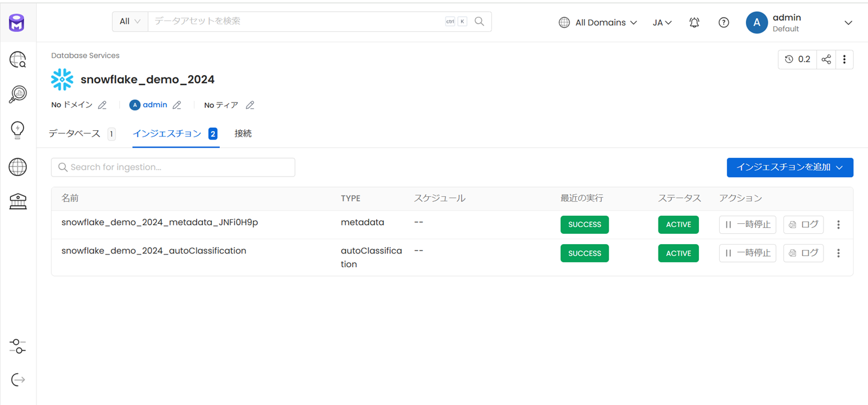Open the Govern building sidebar icon
Screen dimensions: 868x405
18,201
